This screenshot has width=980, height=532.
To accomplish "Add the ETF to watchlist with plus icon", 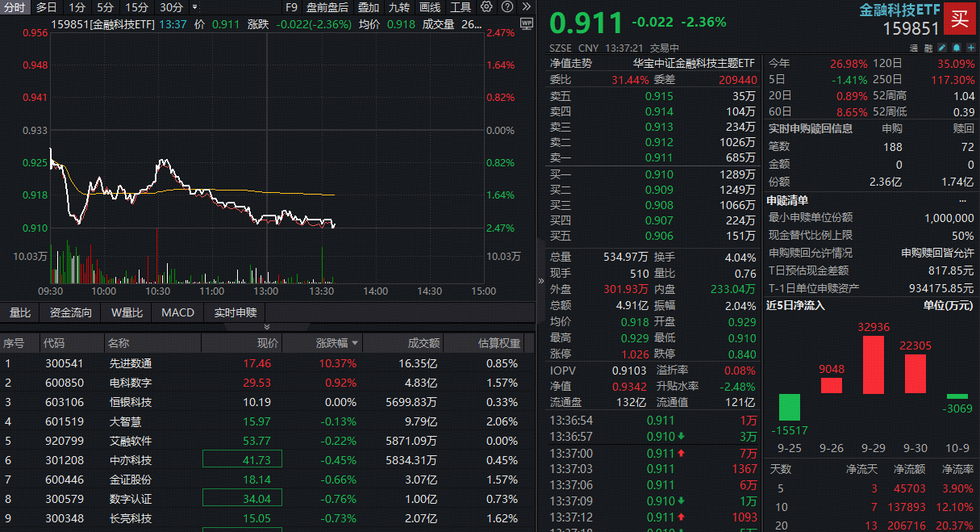I will point(970,48).
